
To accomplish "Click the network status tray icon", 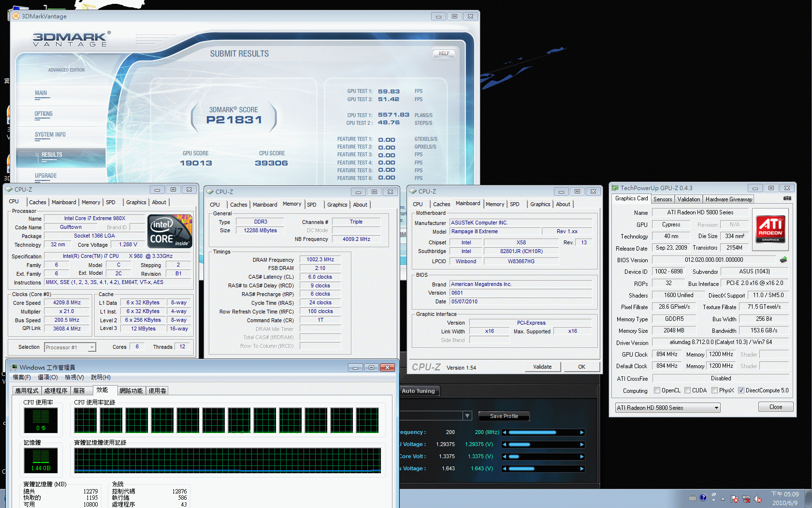I will [x=746, y=499].
